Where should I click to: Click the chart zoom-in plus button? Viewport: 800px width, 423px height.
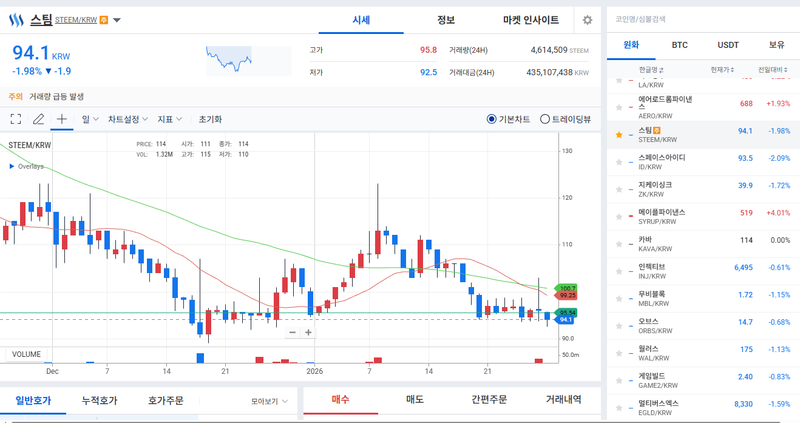pyautogui.click(x=308, y=332)
